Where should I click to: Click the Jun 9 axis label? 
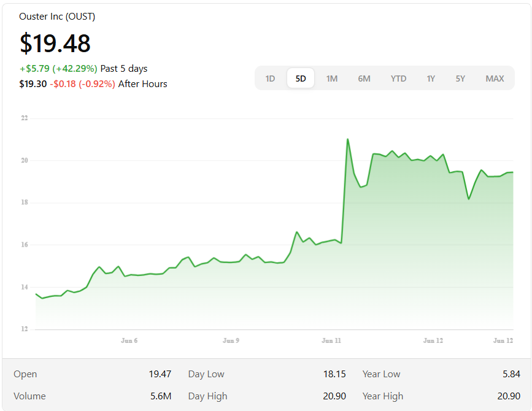point(231,340)
